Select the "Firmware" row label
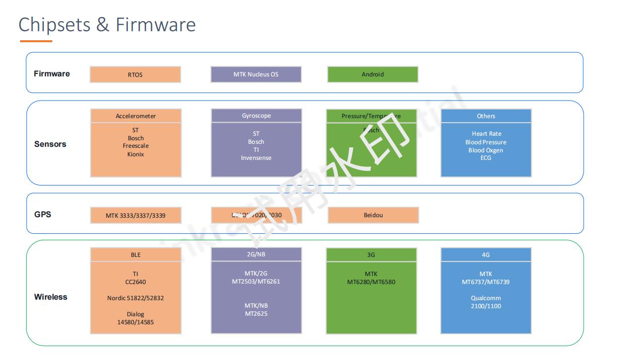Screen dimensions: 644x362 click(x=52, y=74)
